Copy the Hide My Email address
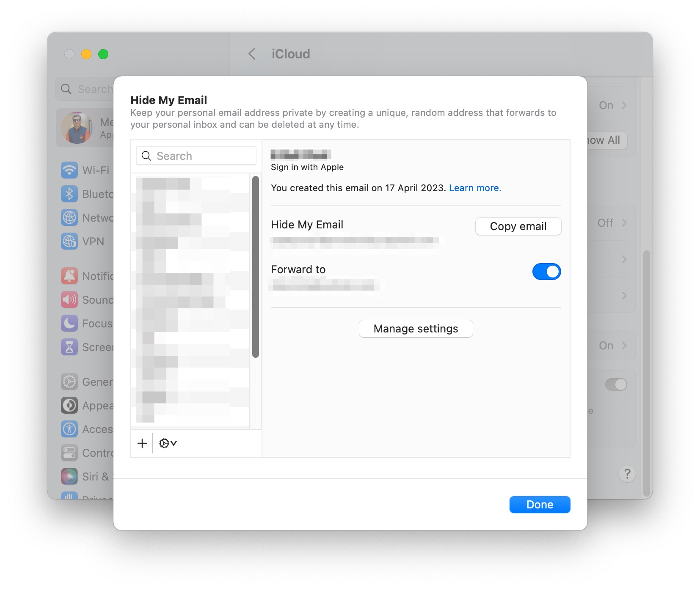Image resolution: width=700 pixels, height=593 pixels. pyautogui.click(x=518, y=226)
